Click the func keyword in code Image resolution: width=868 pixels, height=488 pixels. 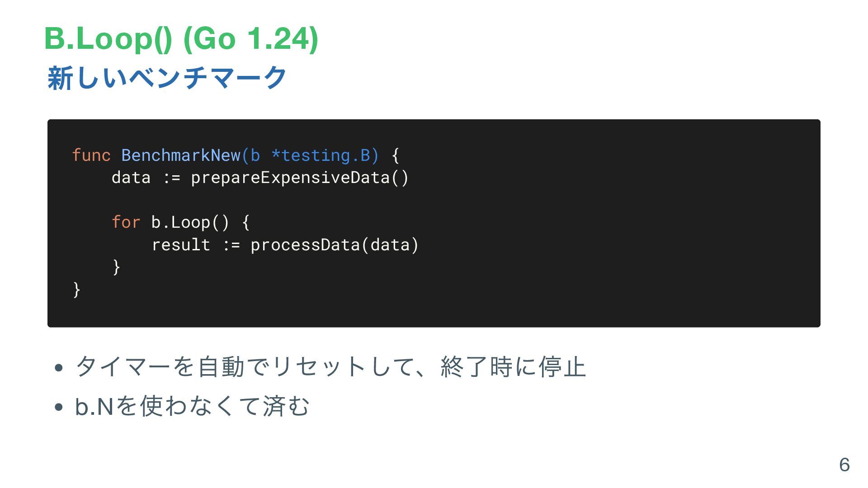pos(91,155)
